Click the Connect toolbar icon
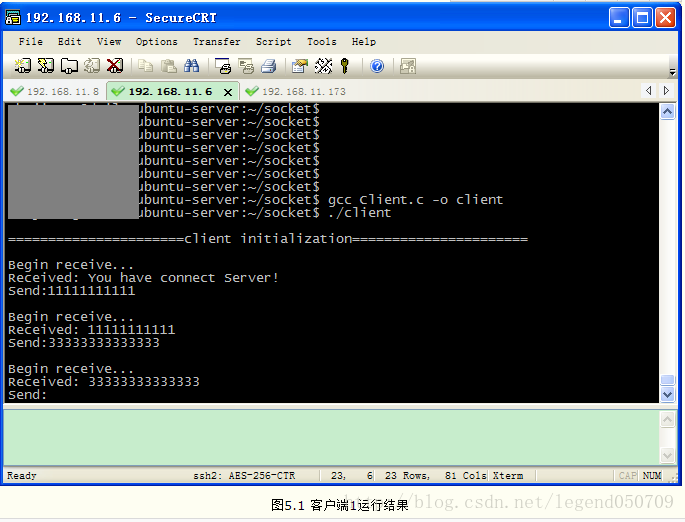 click(22, 66)
